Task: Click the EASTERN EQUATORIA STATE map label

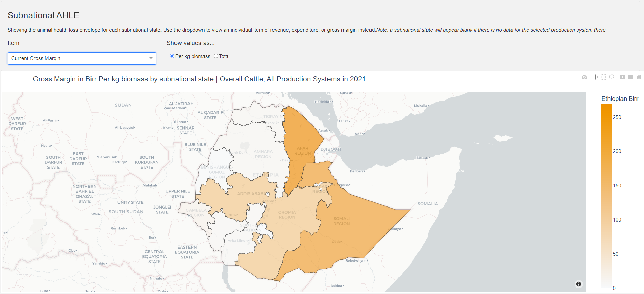Action: pyautogui.click(x=187, y=252)
